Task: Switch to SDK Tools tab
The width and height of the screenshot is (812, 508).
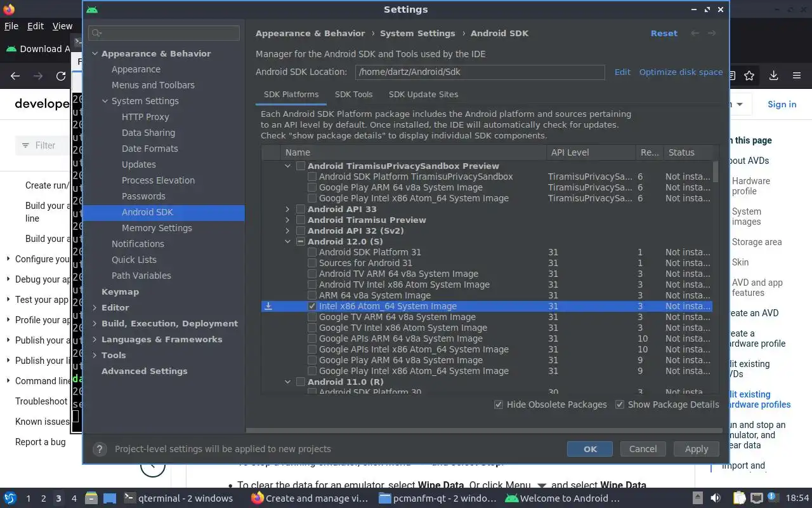Action: click(x=353, y=94)
